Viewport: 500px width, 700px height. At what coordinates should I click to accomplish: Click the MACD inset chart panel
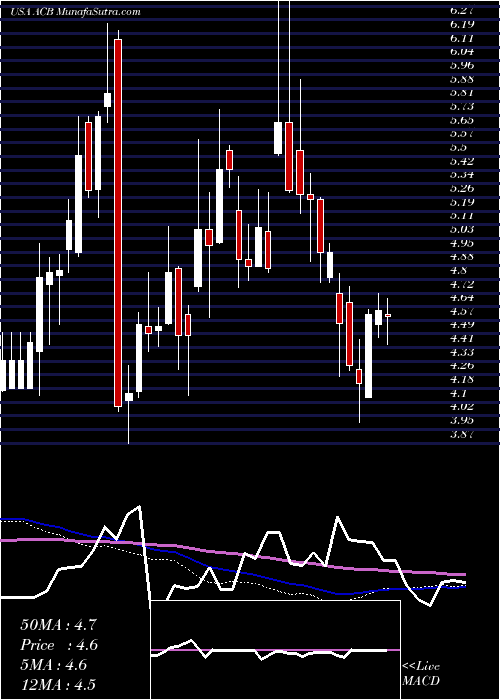275,650
